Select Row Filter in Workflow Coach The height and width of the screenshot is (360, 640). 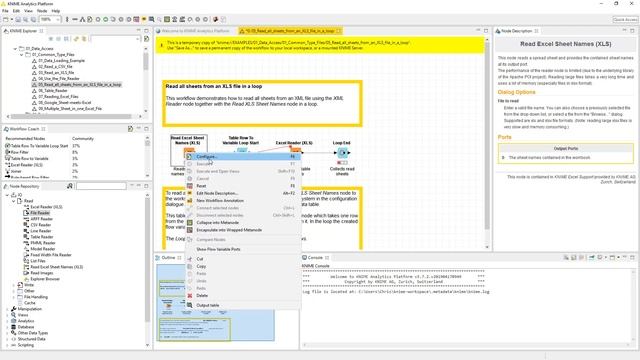coord(17,152)
